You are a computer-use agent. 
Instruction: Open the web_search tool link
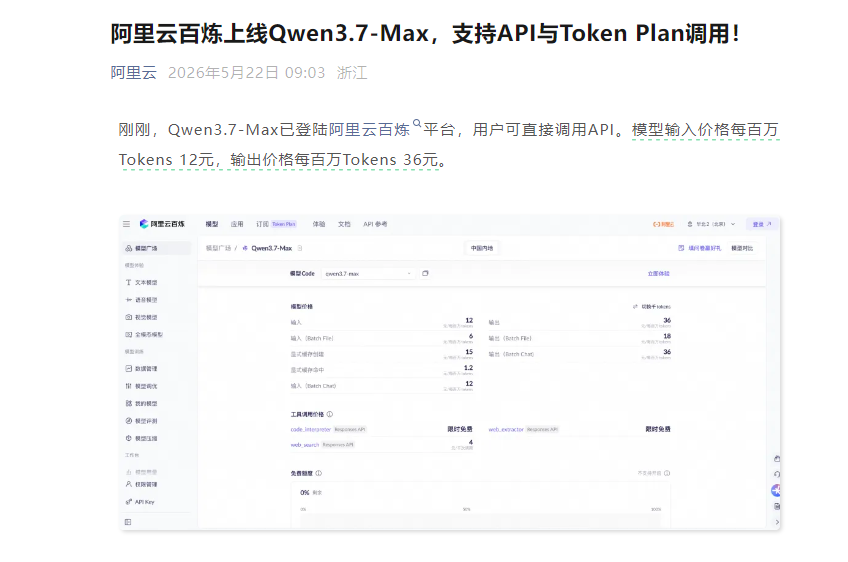(305, 445)
